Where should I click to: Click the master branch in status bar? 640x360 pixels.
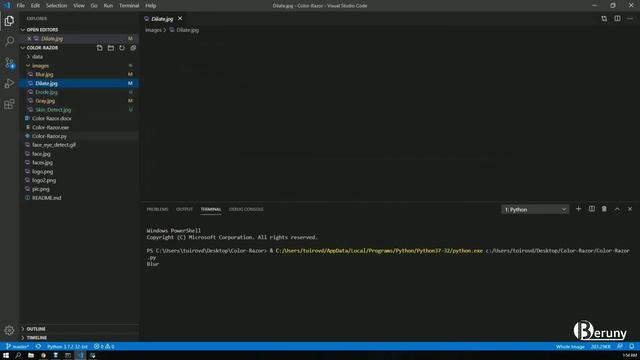click(x=17, y=347)
